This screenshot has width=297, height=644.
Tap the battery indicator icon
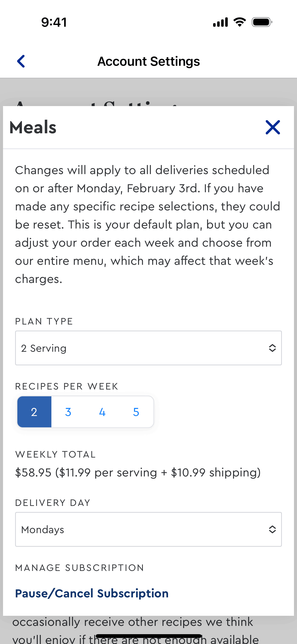262,22
